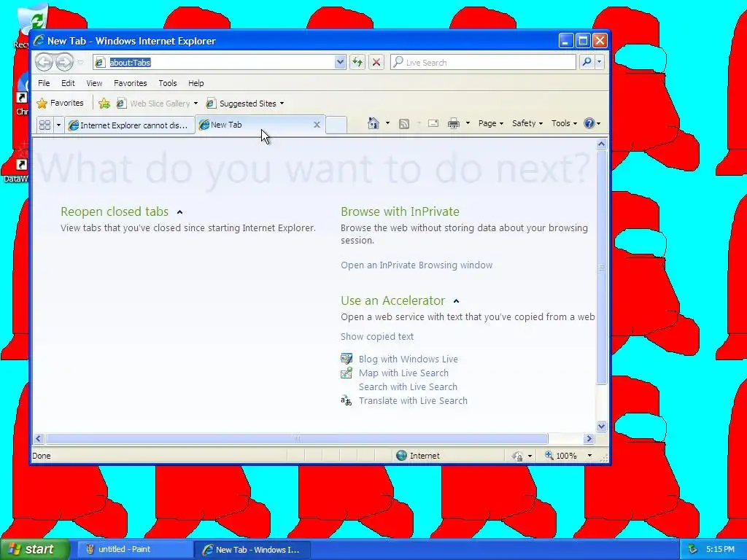Click the red Stop loading icon

point(376,63)
